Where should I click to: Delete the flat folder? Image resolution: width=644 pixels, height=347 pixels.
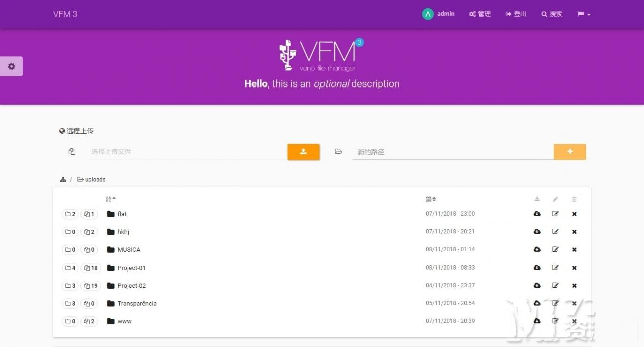[x=574, y=214]
